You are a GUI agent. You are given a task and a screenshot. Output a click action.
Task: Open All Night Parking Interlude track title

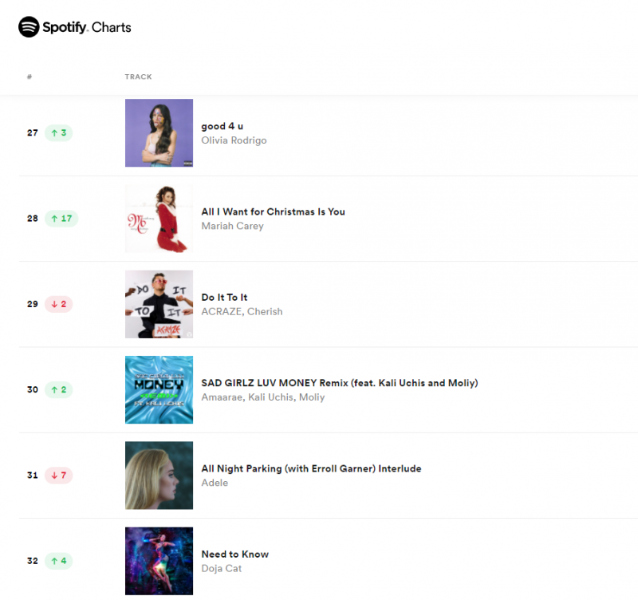pos(311,469)
